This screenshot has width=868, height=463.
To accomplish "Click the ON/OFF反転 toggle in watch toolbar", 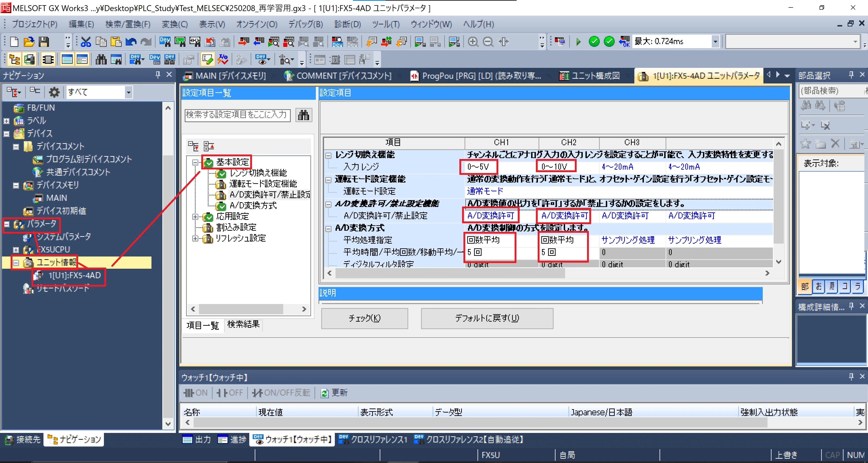I will tap(281, 393).
